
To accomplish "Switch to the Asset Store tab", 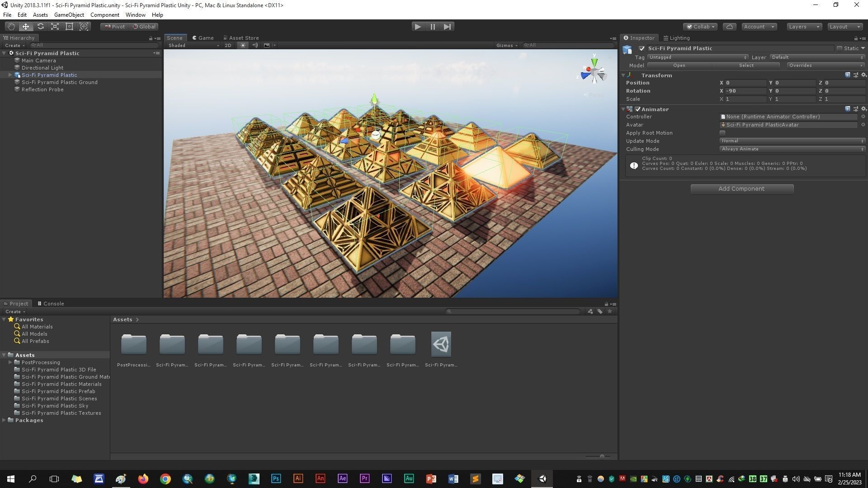I will click(x=241, y=38).
